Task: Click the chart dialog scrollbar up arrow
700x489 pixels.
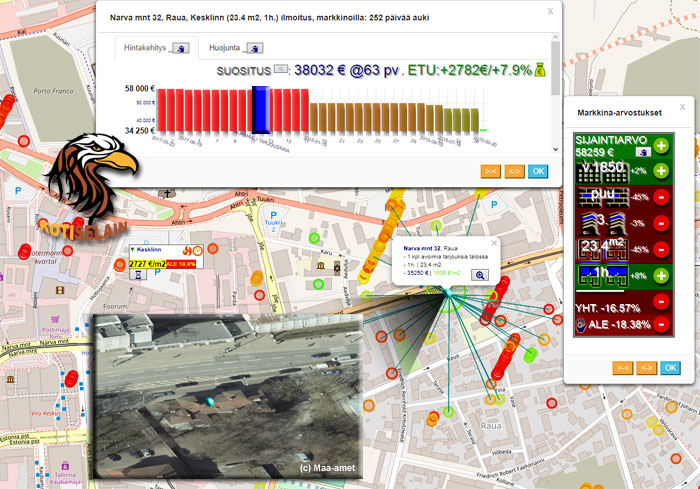Action: [x=555, y=37]
